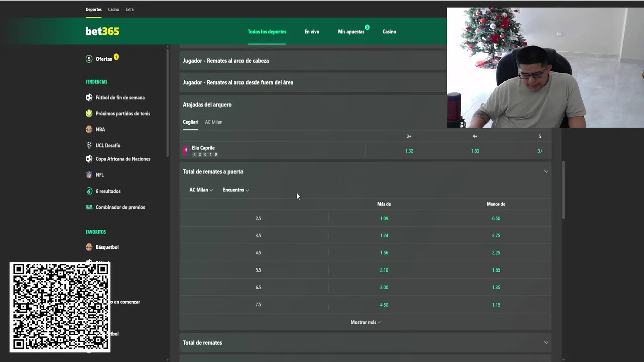Image resolution: width=644 pixels, height=362 pixels.
Task: Select Menos de 7.5 odds 1.15
Action: (496, 305)
